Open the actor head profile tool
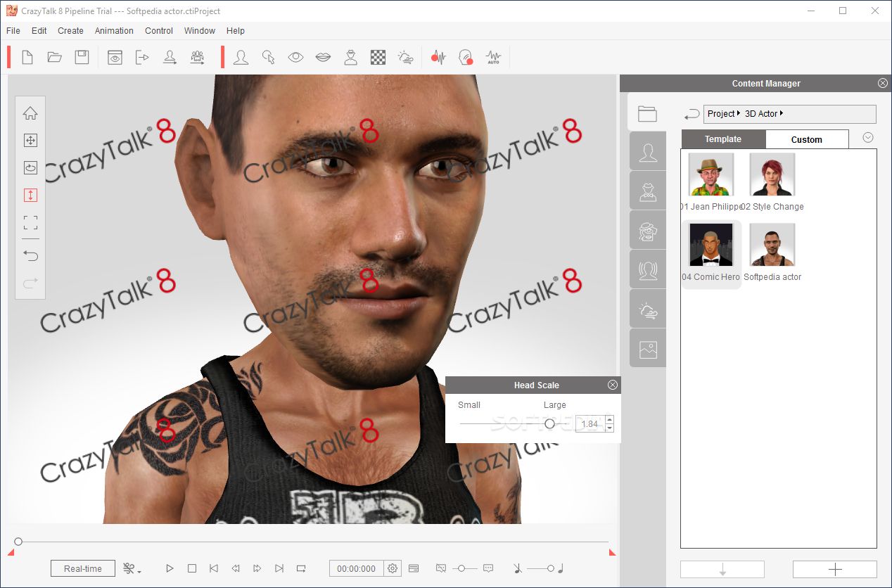The image size is (892, 588). pyautogui.click(x=241, y=58)
